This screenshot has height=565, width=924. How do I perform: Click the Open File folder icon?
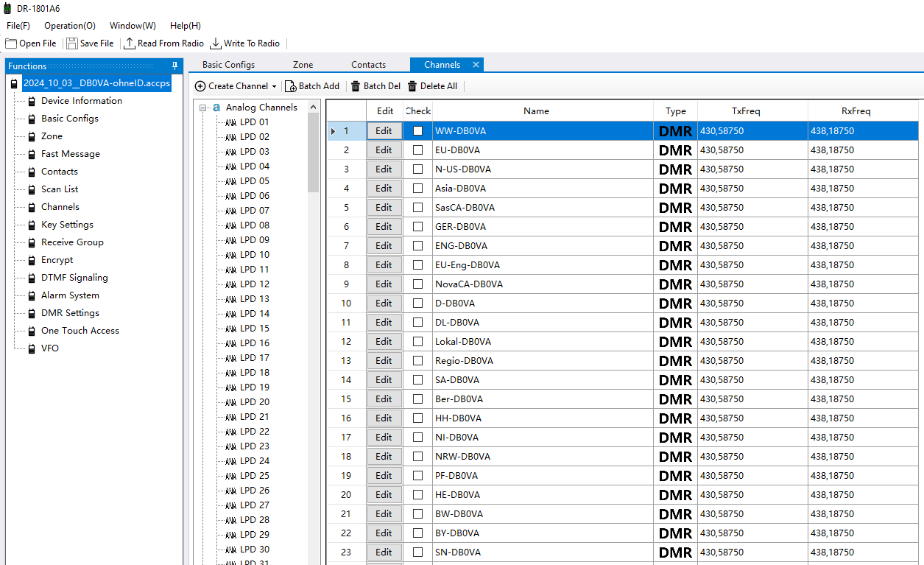tap(11, 43)
